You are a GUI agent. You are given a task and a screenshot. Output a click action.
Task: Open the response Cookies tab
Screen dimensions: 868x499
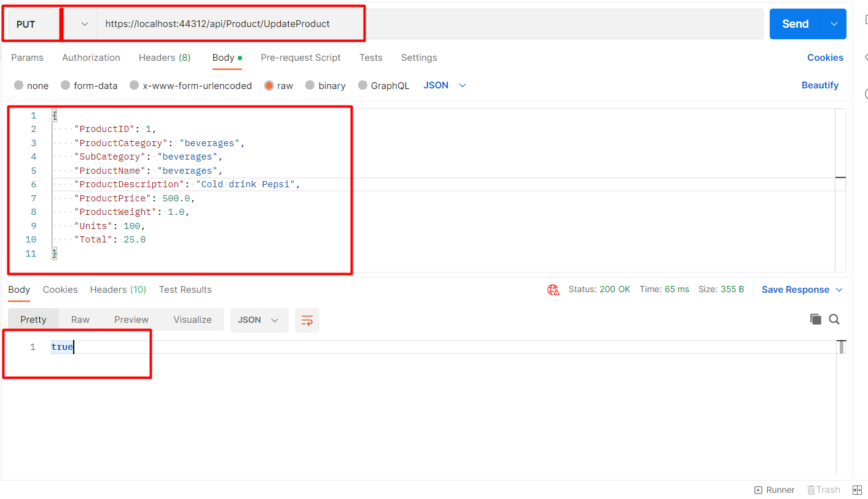60,290
